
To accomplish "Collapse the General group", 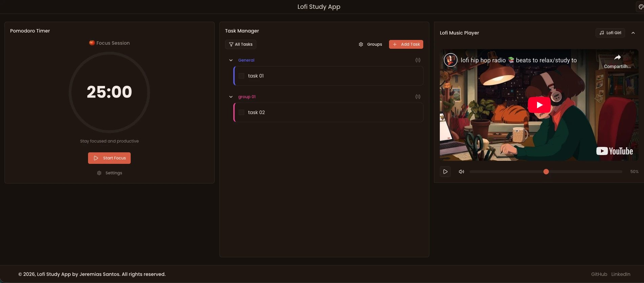I will (231, 60).
